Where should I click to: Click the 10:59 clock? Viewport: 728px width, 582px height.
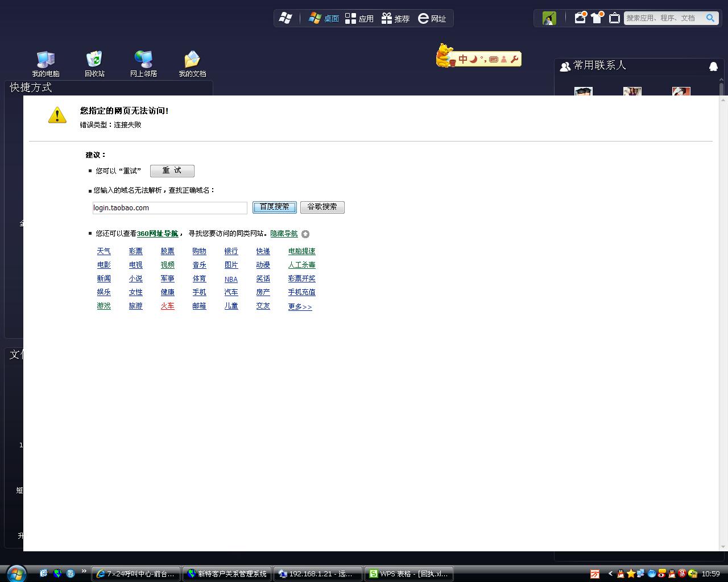[711, 573]
